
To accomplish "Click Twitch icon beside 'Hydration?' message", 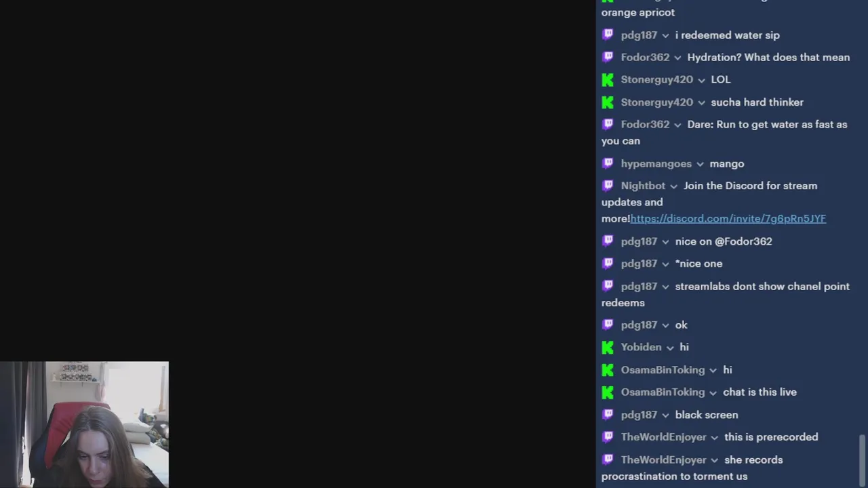I will pos(608,57).
